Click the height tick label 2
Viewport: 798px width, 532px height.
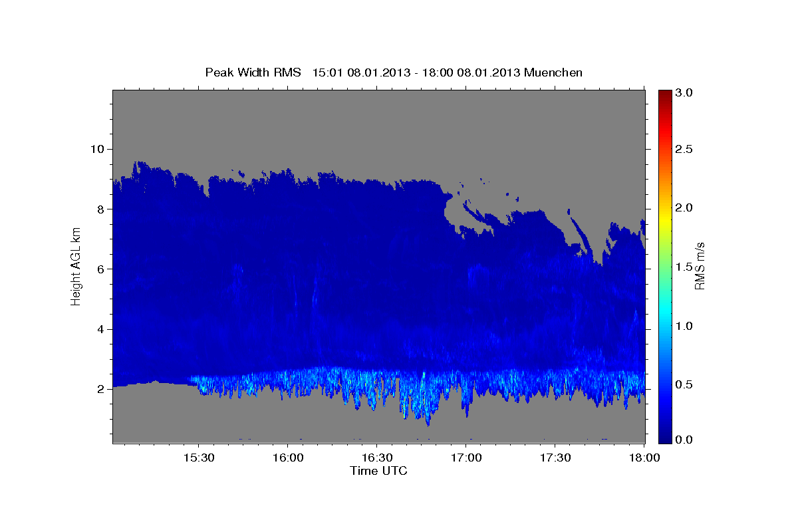tap(102, 389)
